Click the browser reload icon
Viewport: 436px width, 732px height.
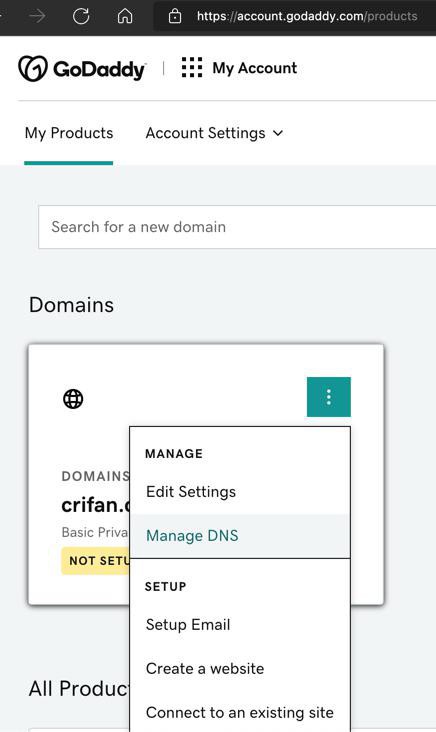click(81, 16)
